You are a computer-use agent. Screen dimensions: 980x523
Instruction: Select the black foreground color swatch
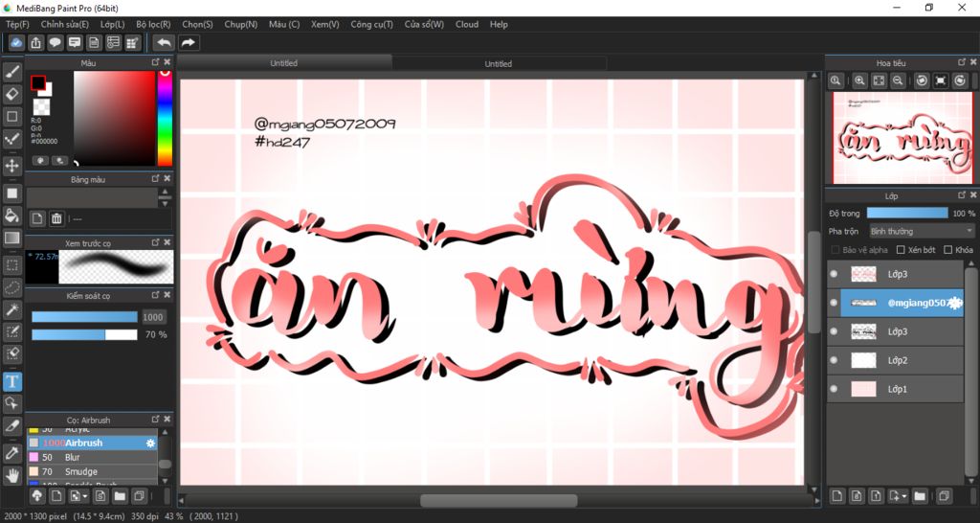tap(38, 82)
